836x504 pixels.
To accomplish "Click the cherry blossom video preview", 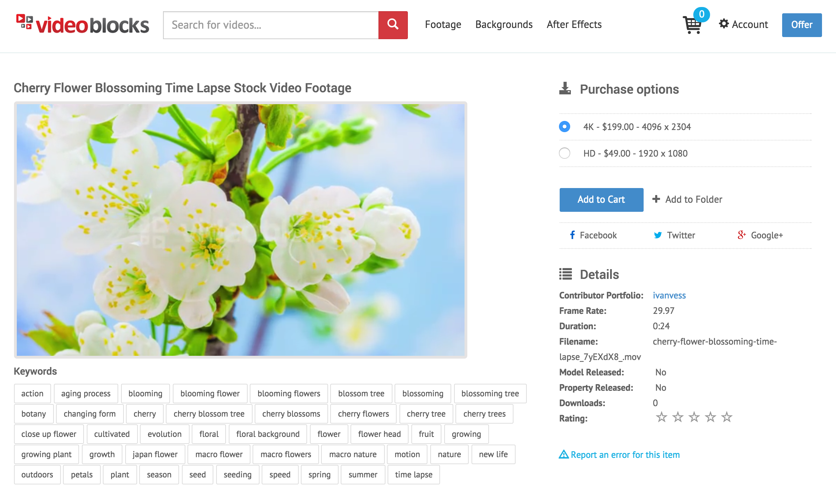I will (241, 230).
